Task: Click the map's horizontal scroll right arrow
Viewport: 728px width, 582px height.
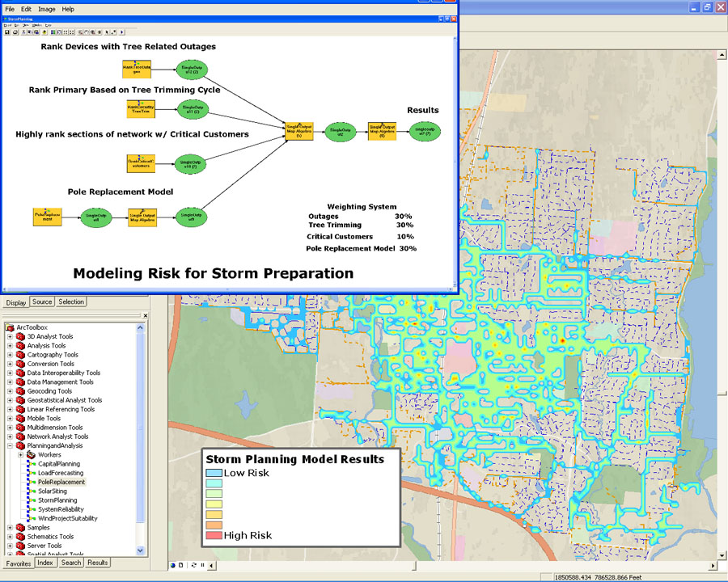Action: point(713,566)
